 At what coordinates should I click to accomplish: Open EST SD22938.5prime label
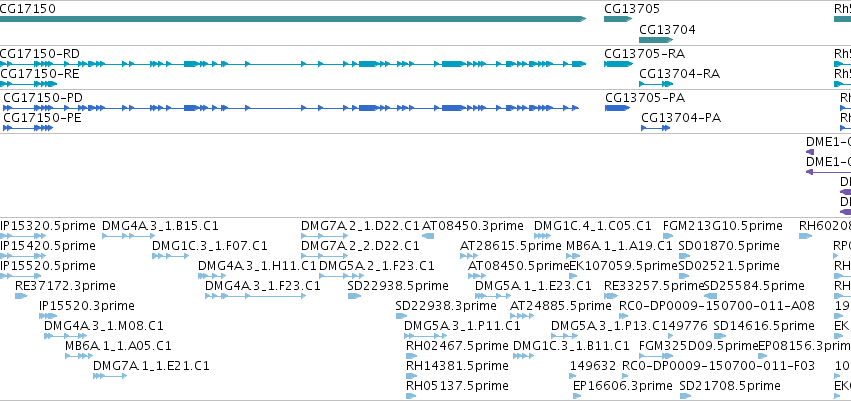click(398, 286)
